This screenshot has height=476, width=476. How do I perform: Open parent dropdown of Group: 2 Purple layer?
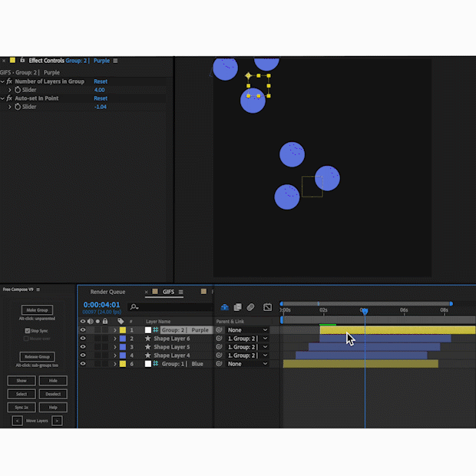(247, 330)
